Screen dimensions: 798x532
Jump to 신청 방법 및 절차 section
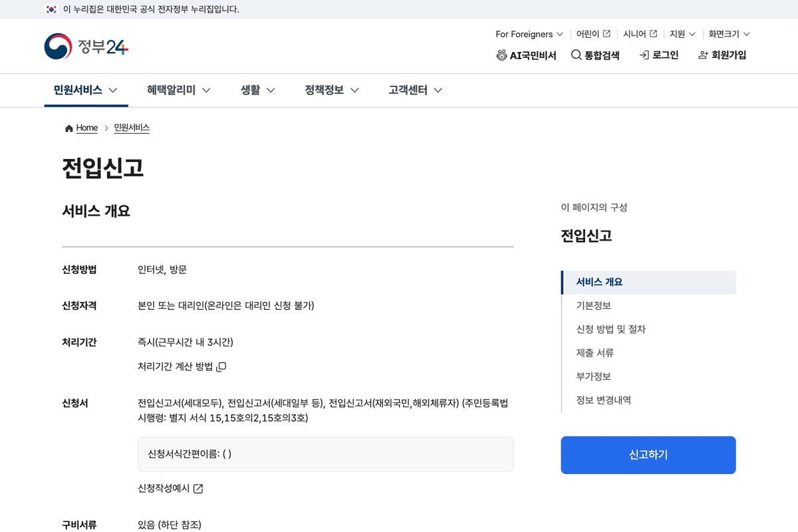point(611,329)
